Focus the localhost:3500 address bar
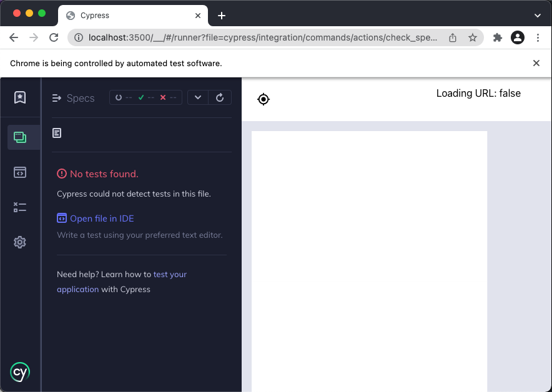Image resolution: width=552 pixels, height=392 pixels. tap(263, 37)
